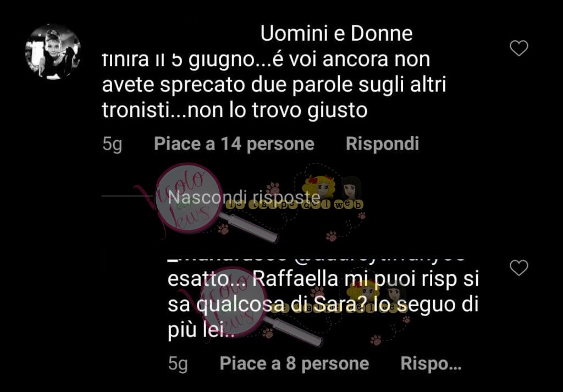Open the commenter's black-and-white profile picture
The height and width of the screenshot is (392, 563).
(53, 52)
